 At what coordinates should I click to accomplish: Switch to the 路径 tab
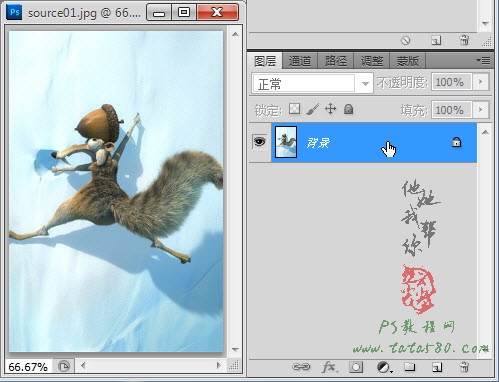(336, 61)
